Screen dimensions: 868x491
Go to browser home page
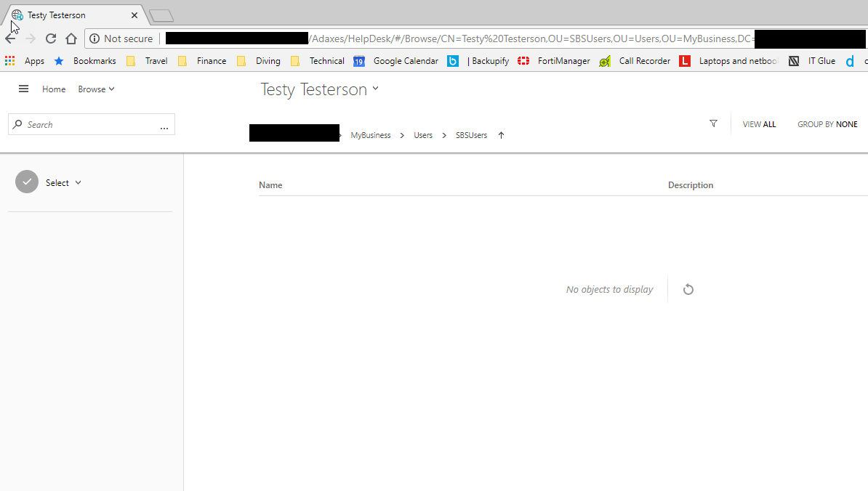point(71,38)
